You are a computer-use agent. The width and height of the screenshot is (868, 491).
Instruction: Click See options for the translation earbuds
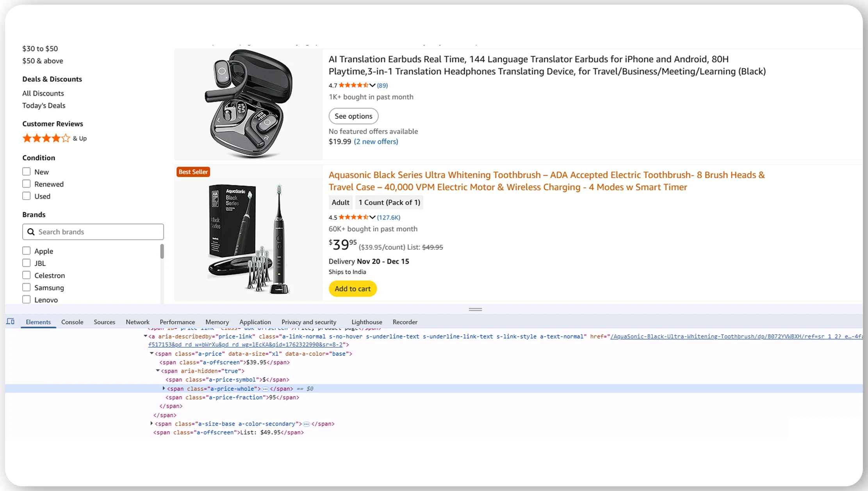(353, 116)
